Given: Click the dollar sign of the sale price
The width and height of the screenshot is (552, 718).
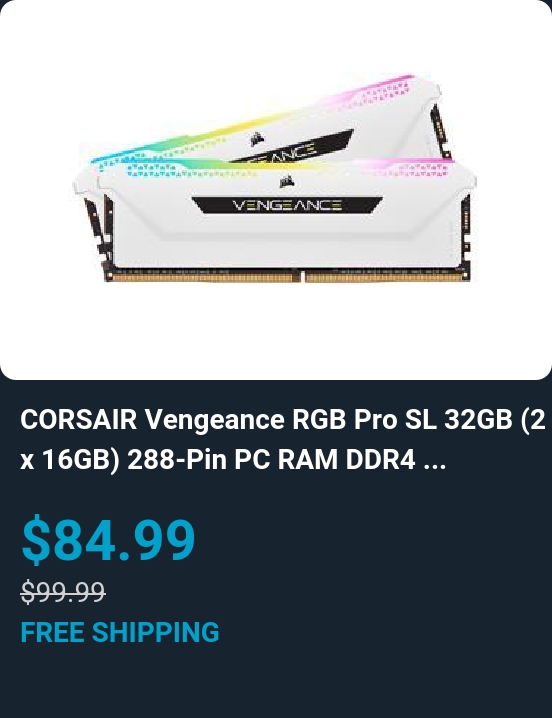Looking at the screenshot, I should 35,539.
